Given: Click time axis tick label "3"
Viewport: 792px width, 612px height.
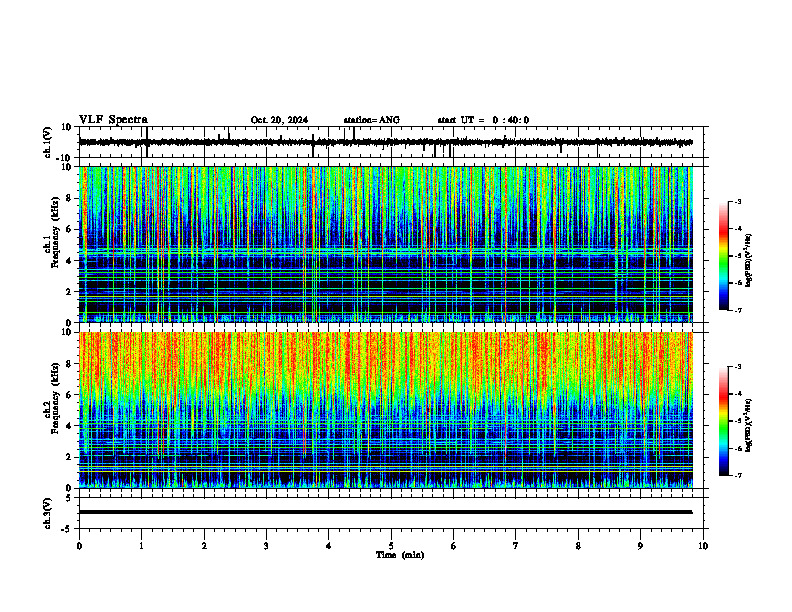Looking at the screenshot, I should 266,546.
